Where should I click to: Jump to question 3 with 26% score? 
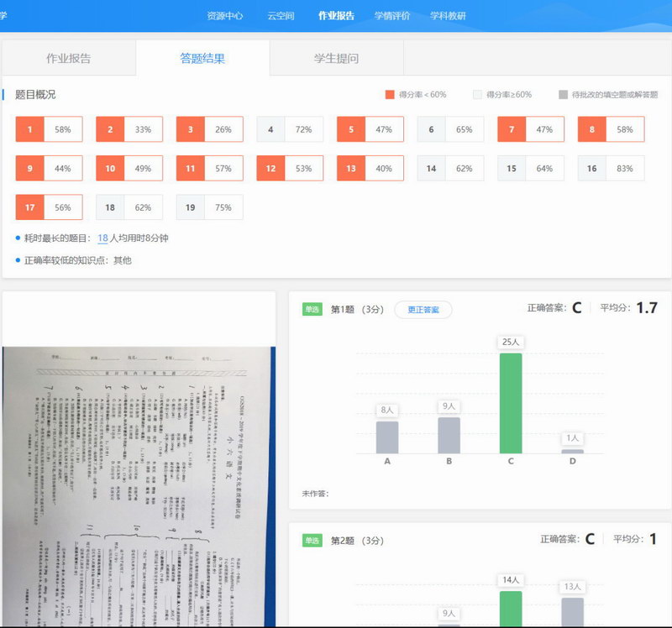pos(209,129)
